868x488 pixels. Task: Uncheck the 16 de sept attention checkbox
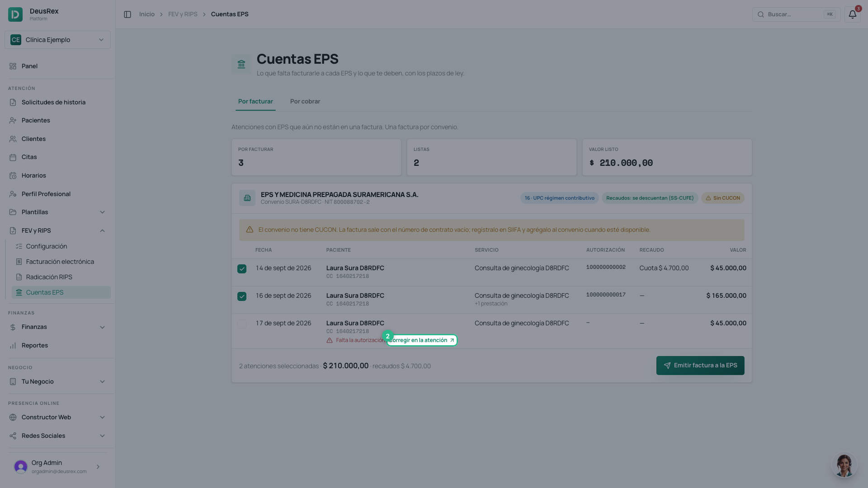[x=242, y=296]
